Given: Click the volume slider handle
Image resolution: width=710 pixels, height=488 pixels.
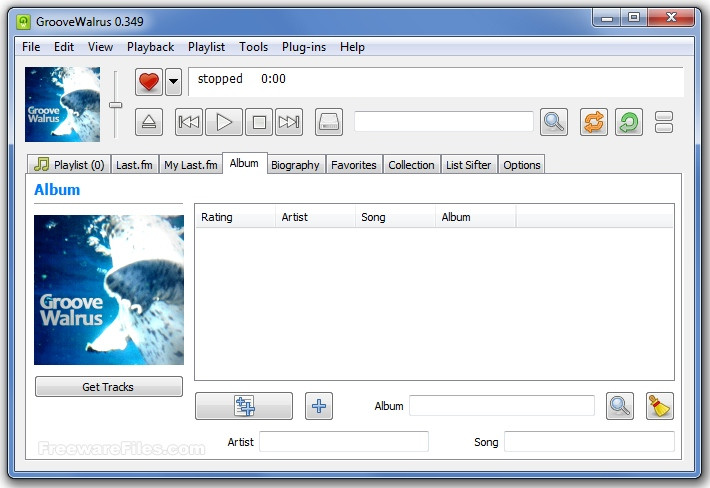Looking at the screenshot, I should pos(115,105).
